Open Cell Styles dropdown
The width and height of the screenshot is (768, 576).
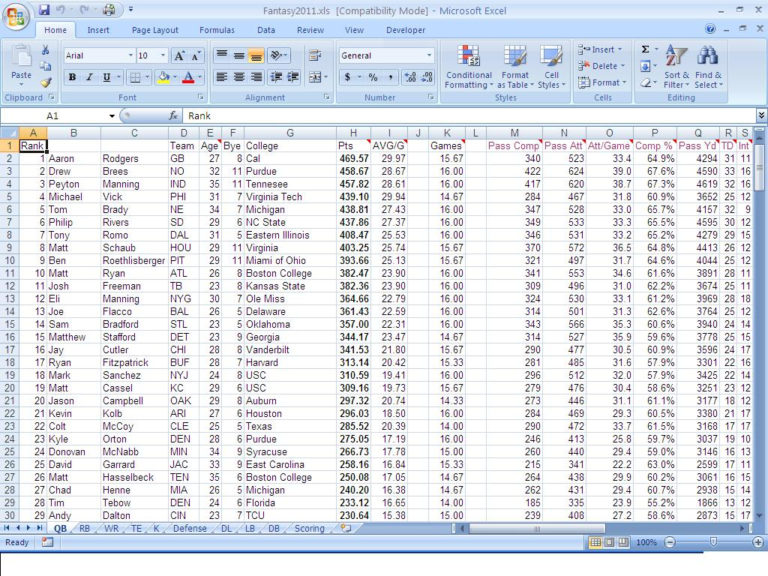pyautogui.click(x=552, y=67)
